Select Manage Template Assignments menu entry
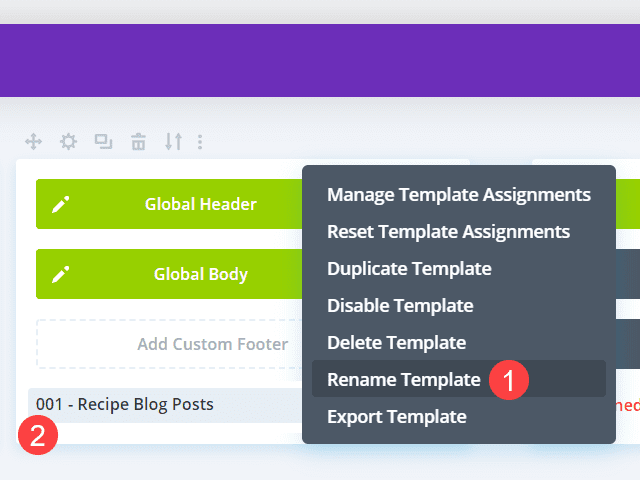 (458, 194)
